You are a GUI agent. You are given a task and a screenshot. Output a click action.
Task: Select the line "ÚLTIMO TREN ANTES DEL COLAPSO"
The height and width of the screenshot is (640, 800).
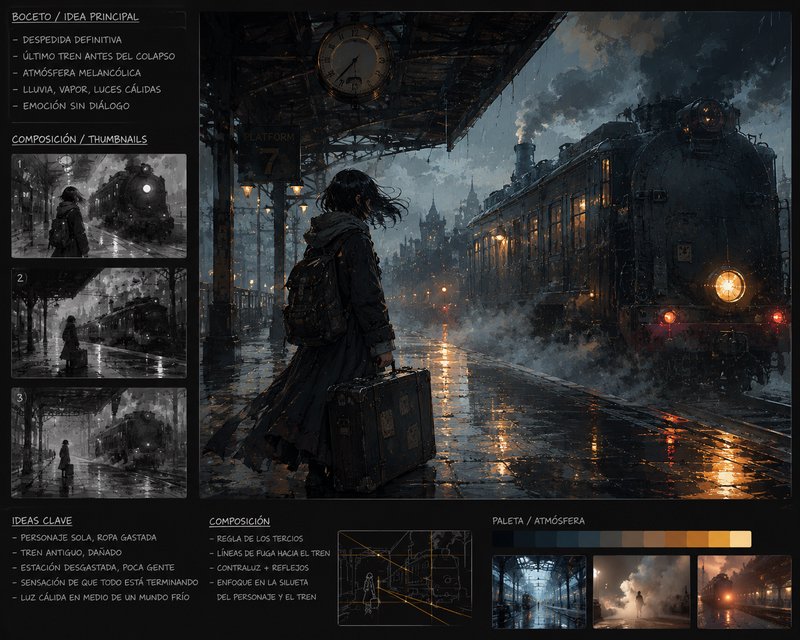click(98, 56)
